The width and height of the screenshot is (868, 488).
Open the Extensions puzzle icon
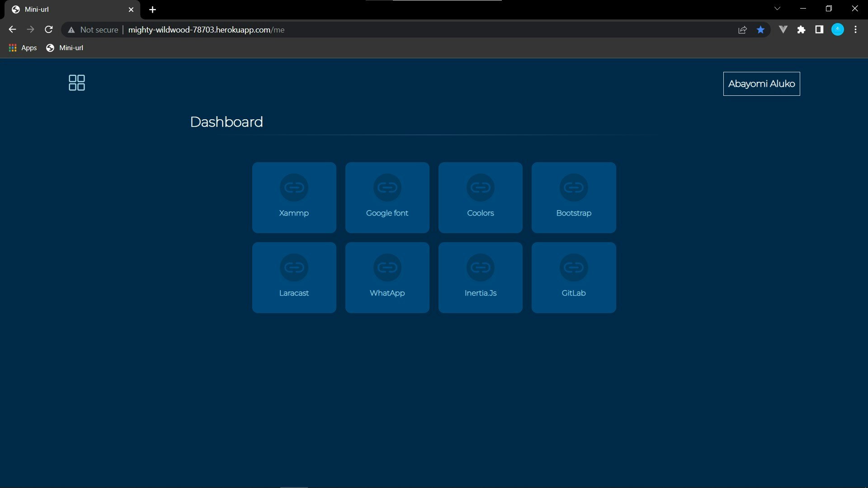pyautogui.click(x=801, y=30)
